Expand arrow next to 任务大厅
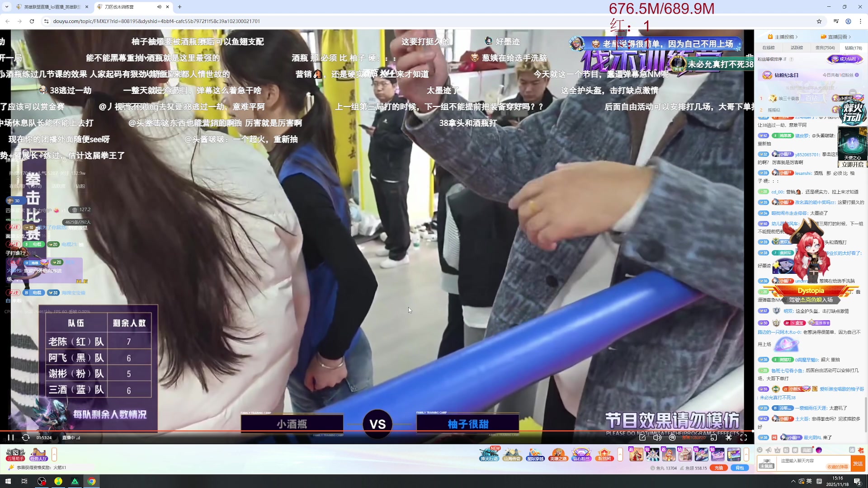The image size is (868, 488). coord(54,454)
